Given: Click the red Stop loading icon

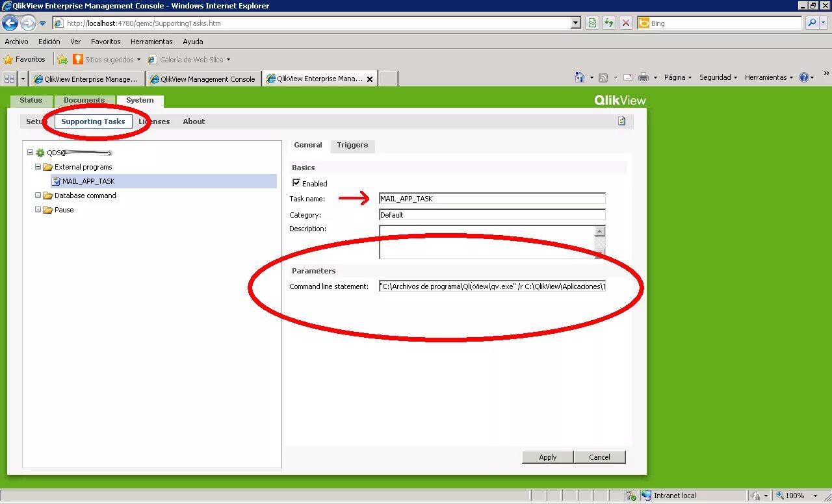Looking at the screenshot, I should (626, 23).
